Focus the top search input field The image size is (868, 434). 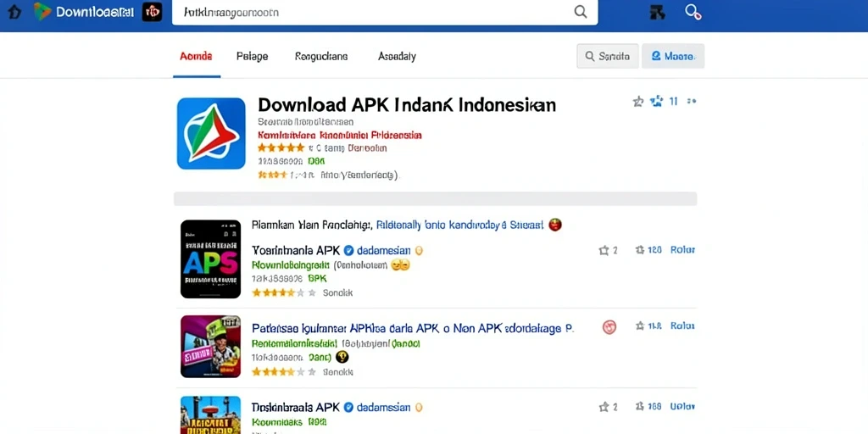click(x=385, y=12)
